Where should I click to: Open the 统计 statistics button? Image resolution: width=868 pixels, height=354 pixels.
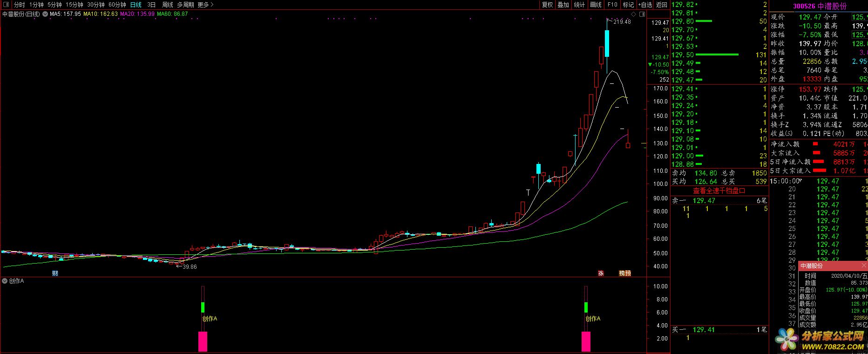coord(579,5)
